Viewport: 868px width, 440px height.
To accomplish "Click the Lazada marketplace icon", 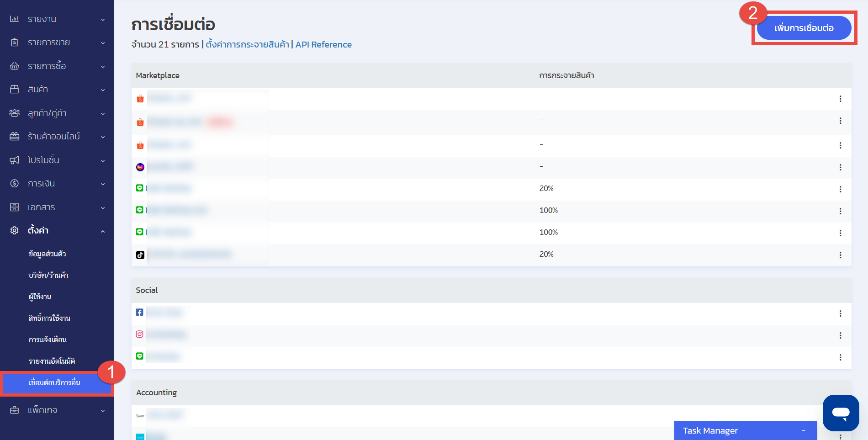I will click(140, 167).
